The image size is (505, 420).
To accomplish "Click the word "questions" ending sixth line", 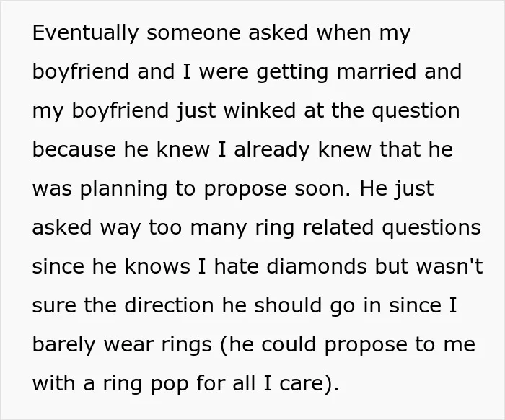I will pos(431,229).
